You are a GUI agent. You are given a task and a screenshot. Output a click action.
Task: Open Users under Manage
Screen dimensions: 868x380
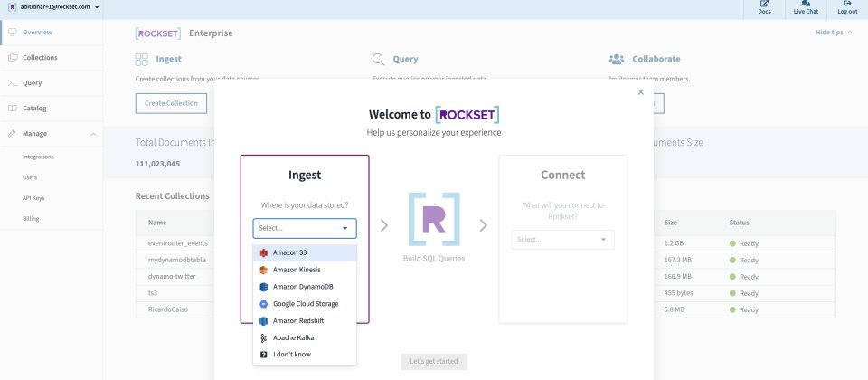(x=30, y=177)
